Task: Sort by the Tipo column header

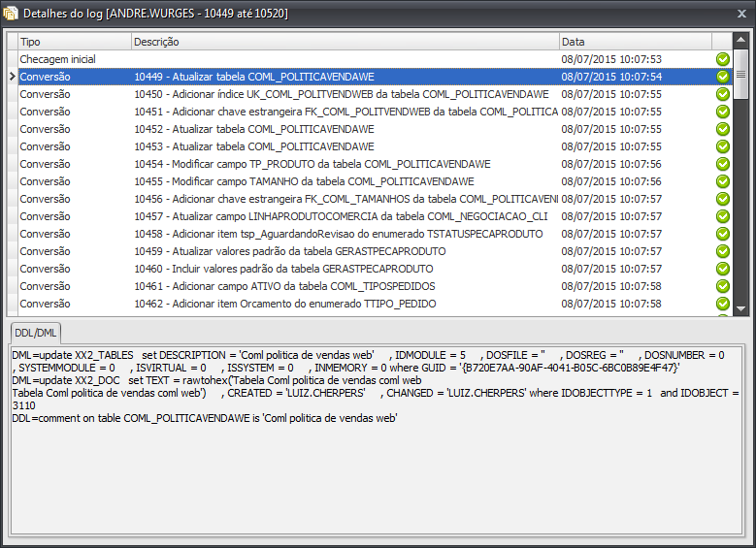Action: click(x=74, y=42)
